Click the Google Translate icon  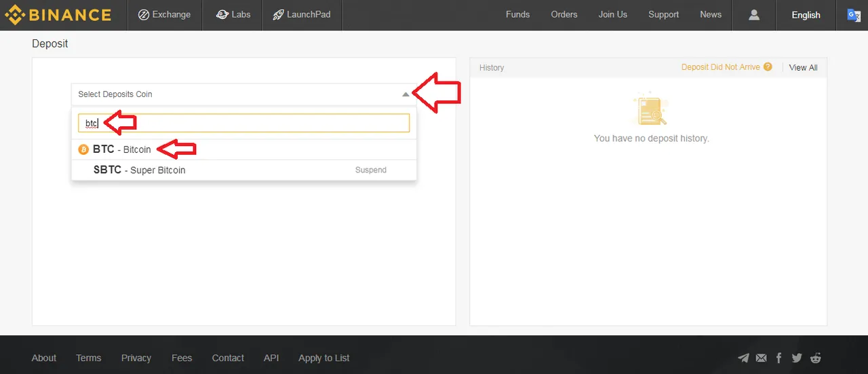854,15
